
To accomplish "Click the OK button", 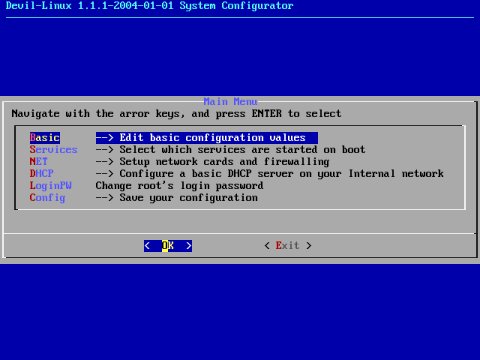I will tap(168, 246).
